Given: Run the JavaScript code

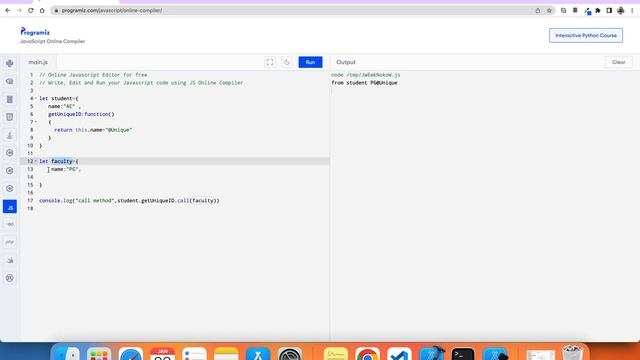Looking at the screenshot, I should click(x=310, y=62).
